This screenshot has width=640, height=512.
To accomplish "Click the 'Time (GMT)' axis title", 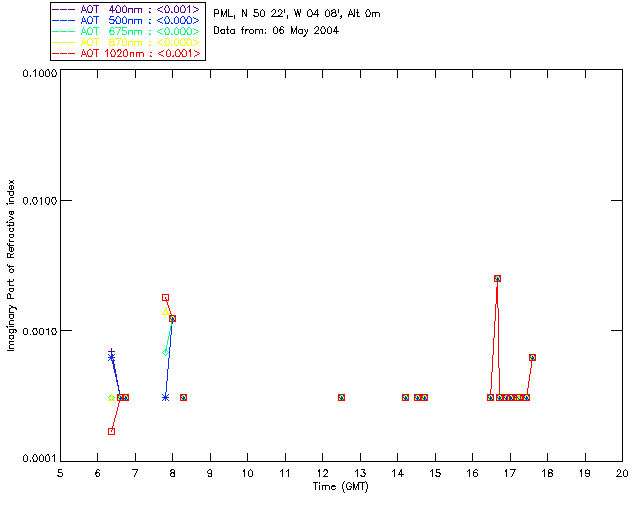I will (340, 487).
